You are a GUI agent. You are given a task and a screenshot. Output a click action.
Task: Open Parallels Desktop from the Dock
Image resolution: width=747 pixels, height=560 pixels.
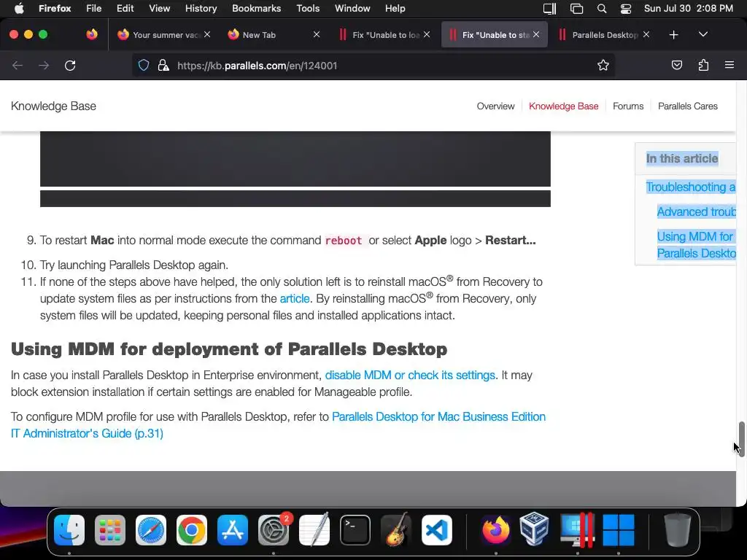click(577, 530)
